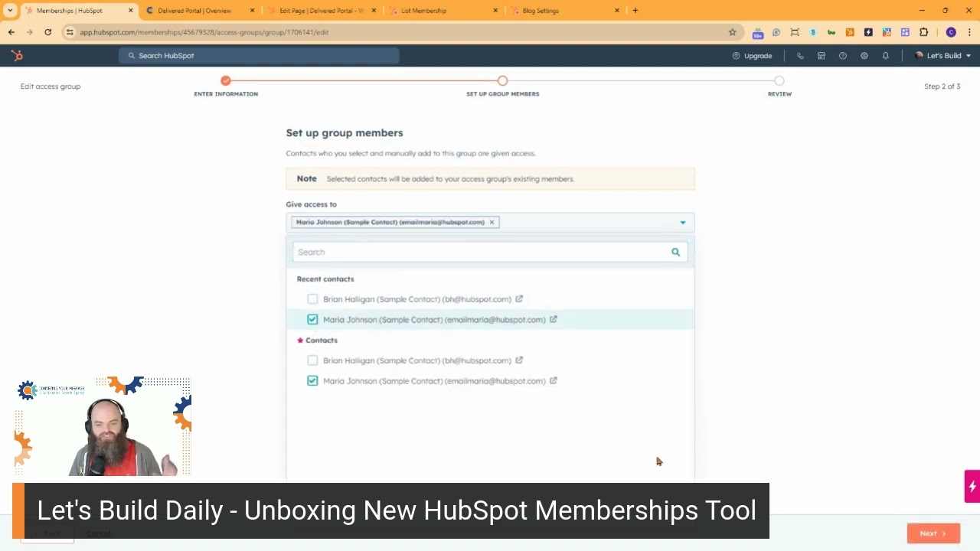Open Brian Halligan record link in Contacts section

[519, 360]
